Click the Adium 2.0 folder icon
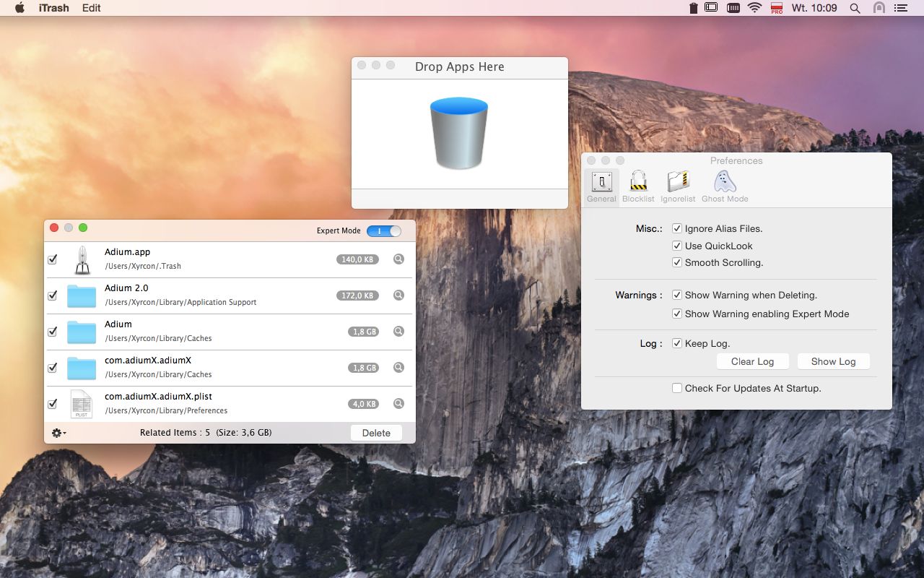This screenshot has height=578, width=924. click(x=82, y=296)
